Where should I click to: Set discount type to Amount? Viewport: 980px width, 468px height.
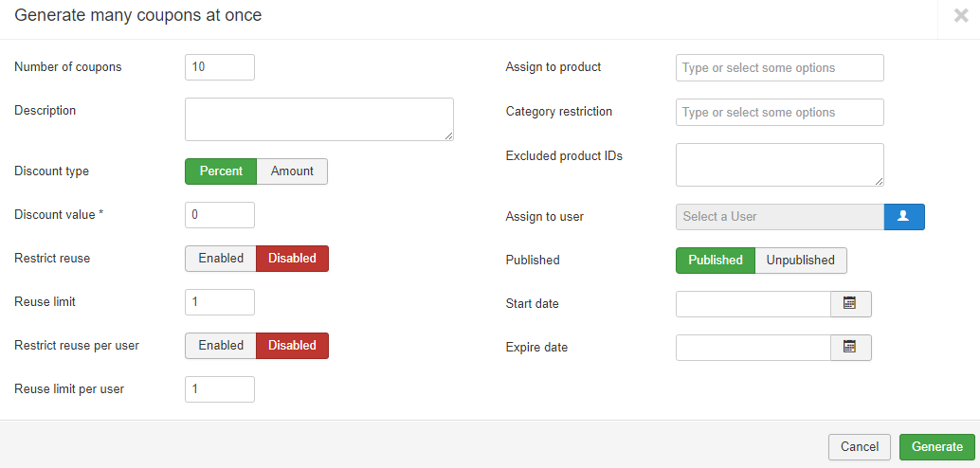[292, 171]
